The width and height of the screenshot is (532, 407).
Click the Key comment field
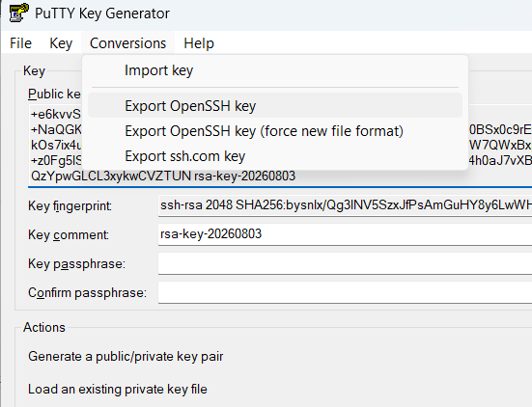pos(345,234)
